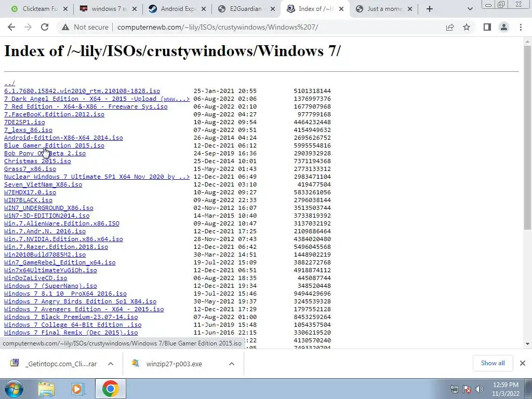532x399 pixels.
Task: Open the Windows Start orb
Action: point(14,389)
